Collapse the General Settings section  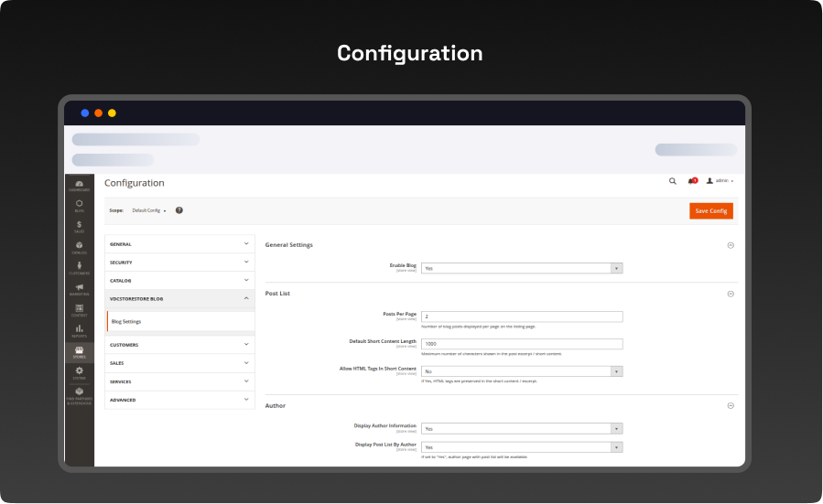(x=731, y=245)
